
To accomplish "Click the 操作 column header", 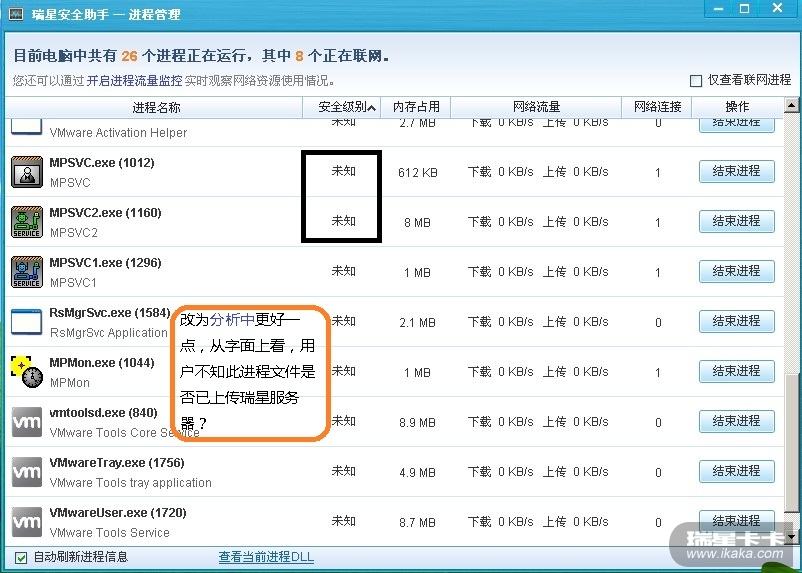I will (x=737, y=107).
